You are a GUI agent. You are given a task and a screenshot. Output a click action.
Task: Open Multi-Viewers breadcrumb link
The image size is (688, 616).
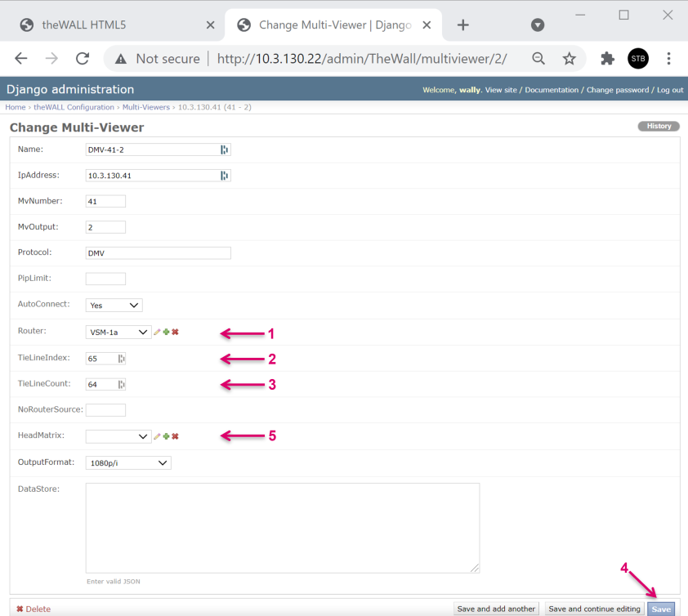pos(146,107)
